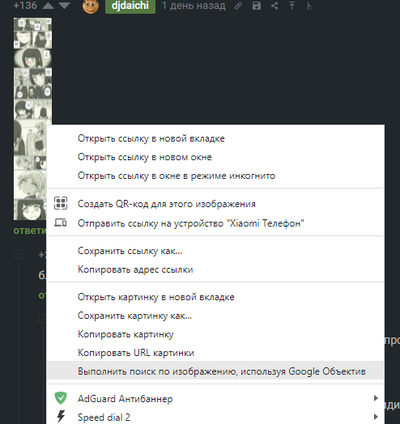Click the "1 день назад" timestamp
The image size is (400, 424).
pyautogui.click(x=194, y=6)
